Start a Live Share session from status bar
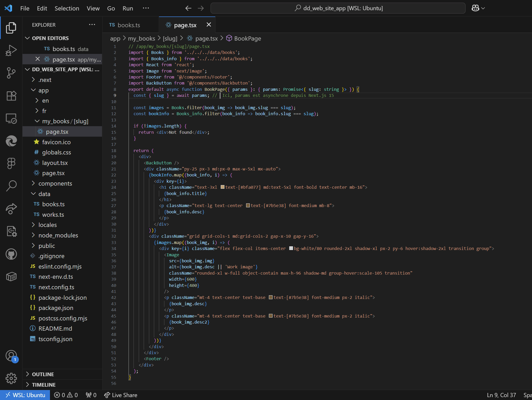532x400 pixels. tap(120, 395)
